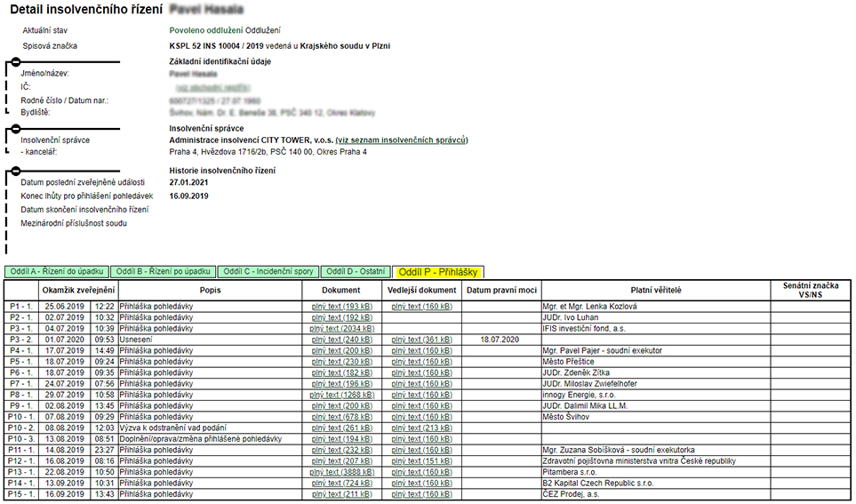Click Administrace insolvencí CITY TOWER, v.o.s.
Viewport: 856px width, 504px height.
252,140
